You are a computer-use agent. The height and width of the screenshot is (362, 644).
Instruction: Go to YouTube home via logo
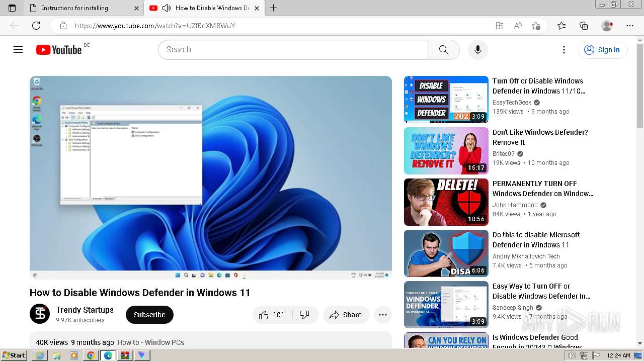tap(59, 50)
